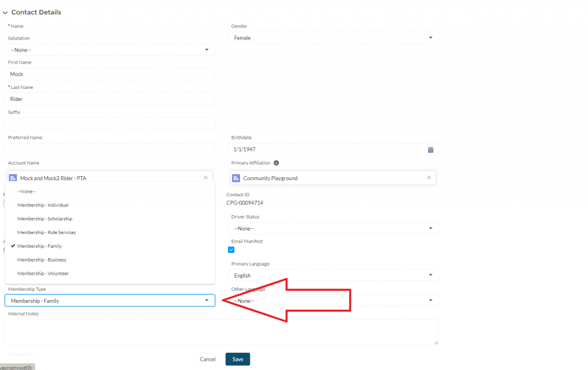This screenshot has height=370, width=588.
Task: Open the Gender dropdown
Action: pos(334,38)
